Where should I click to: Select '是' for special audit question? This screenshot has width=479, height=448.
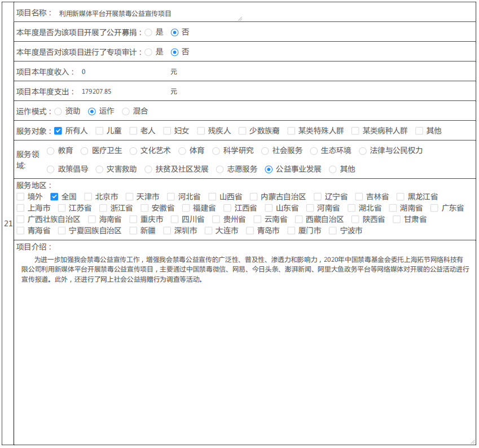(148, 52)
